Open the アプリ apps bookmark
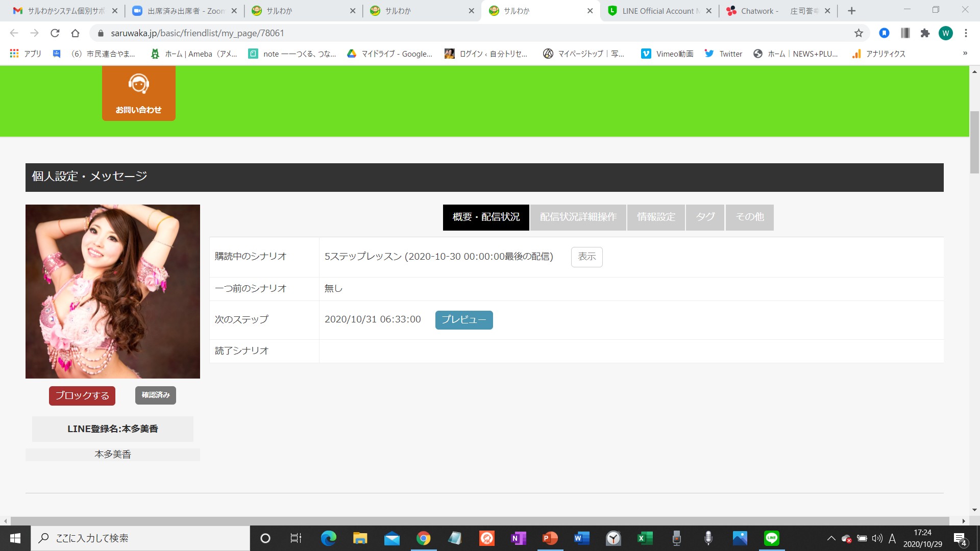This screenshot has width=980, height=551. (x=26, y=54)
